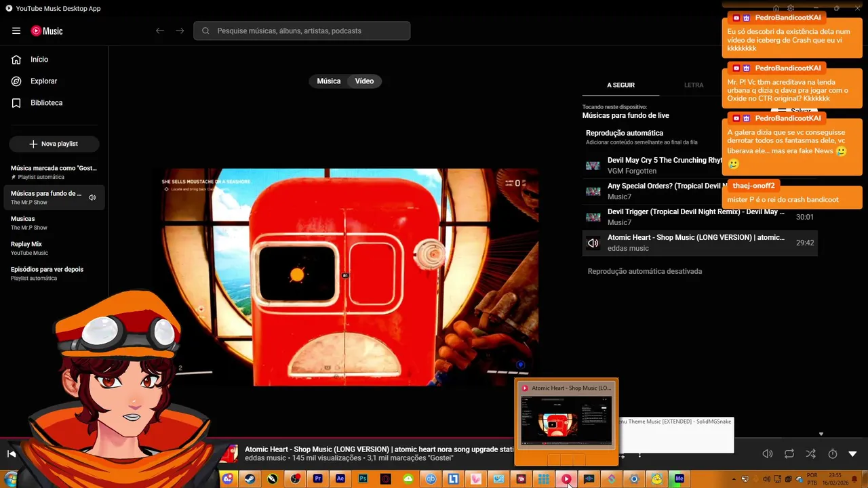
Task: Open qBittorrent from the taskbar
Action: (x=431, y=479)
